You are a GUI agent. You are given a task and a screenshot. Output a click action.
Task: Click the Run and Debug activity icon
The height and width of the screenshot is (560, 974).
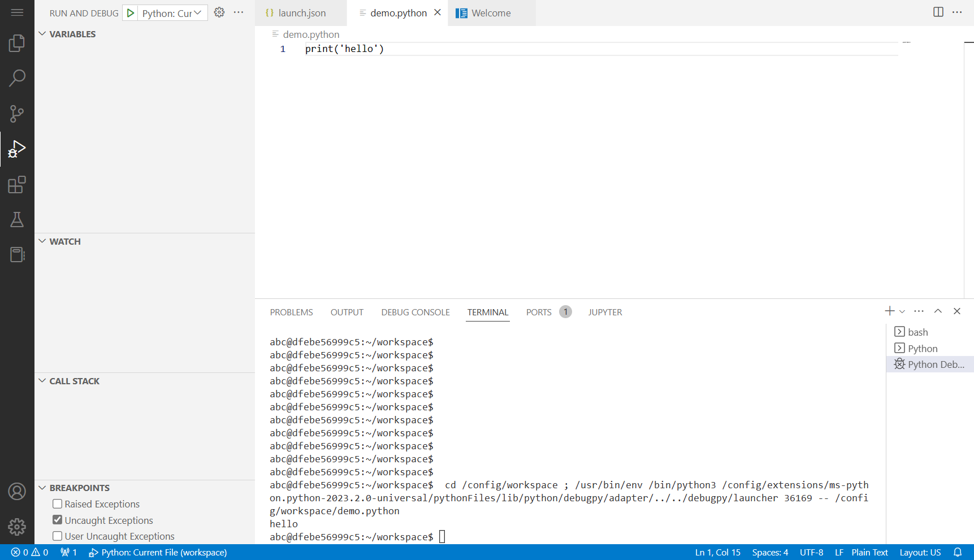pyautogui.click(x=17, y=149)
